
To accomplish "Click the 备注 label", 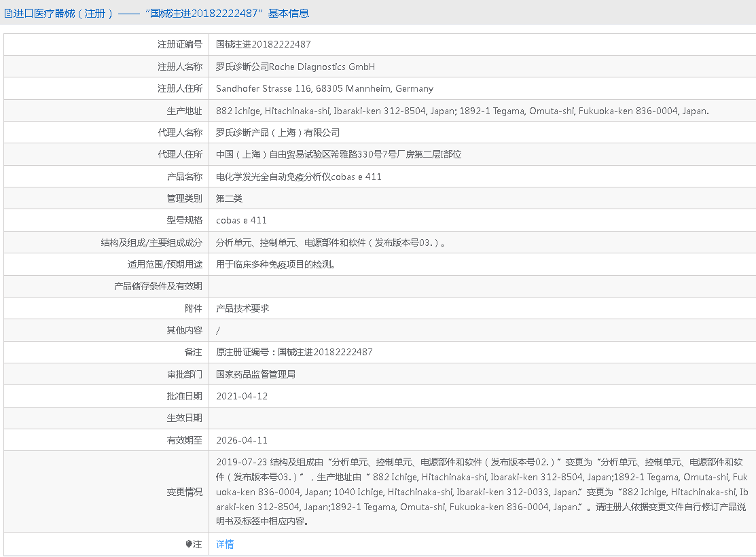I will pyautogui.click(x=194, y=353).
